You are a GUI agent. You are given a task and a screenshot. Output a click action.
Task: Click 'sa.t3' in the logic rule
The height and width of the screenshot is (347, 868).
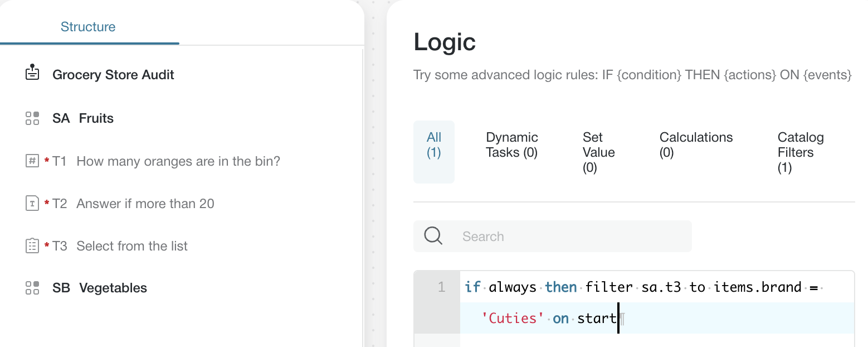point(661,287)
